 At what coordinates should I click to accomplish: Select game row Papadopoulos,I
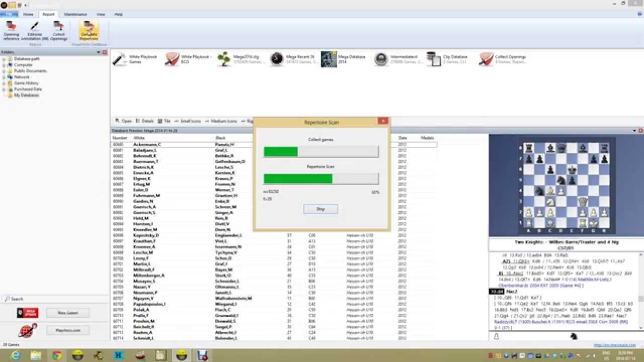point(273,304)
